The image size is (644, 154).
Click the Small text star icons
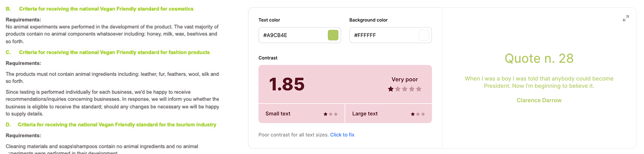[x=330, y=114]
